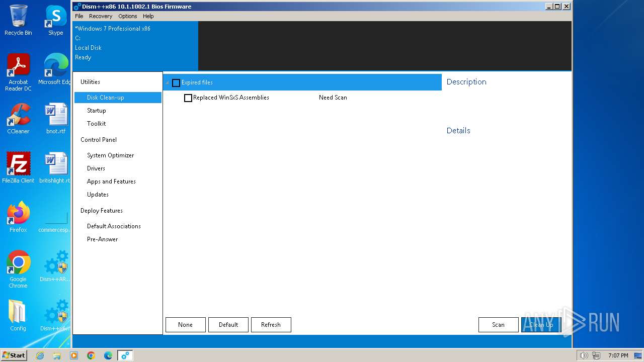Viewport: 644px width, 362px height.
Task: Click the Need Scan status text
Action: 333,98
